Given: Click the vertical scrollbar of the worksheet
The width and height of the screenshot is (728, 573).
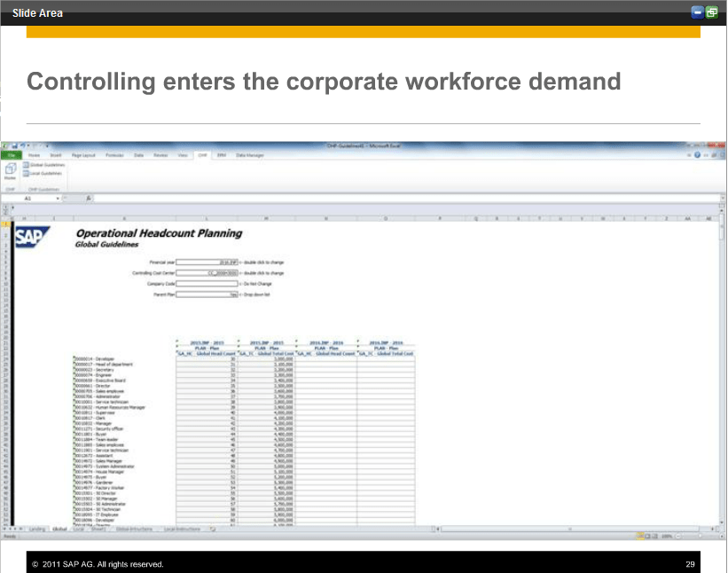Looking at the screenshot, I should (723, 355).
